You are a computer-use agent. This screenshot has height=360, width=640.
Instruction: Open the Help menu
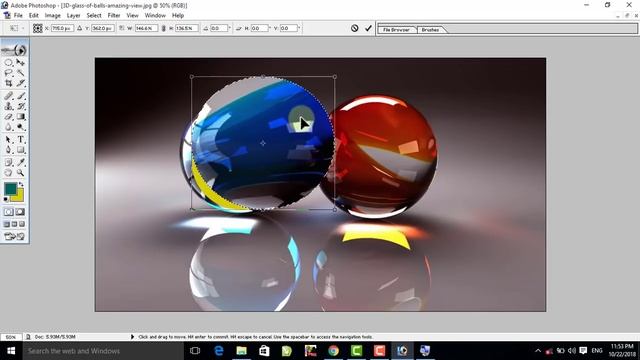[178, 16]
